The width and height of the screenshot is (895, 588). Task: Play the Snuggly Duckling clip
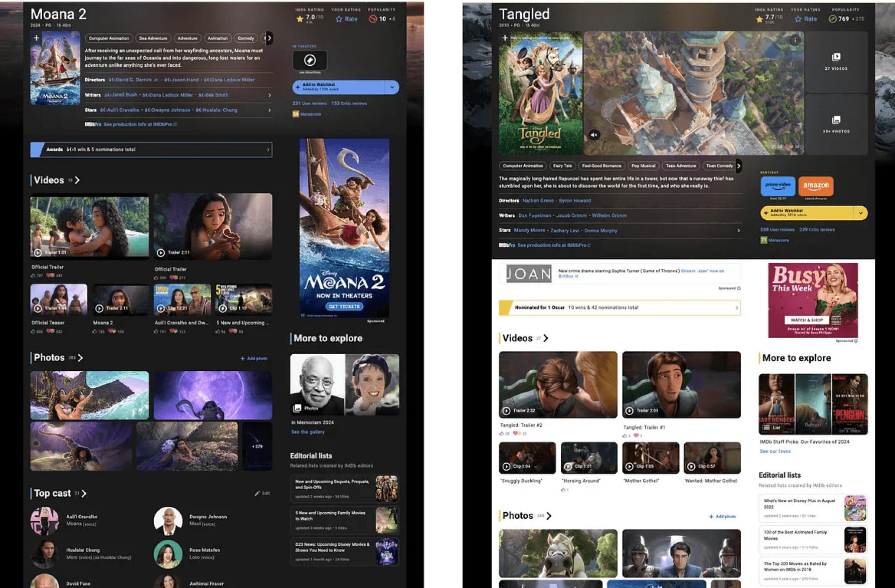tap(527, 458)
